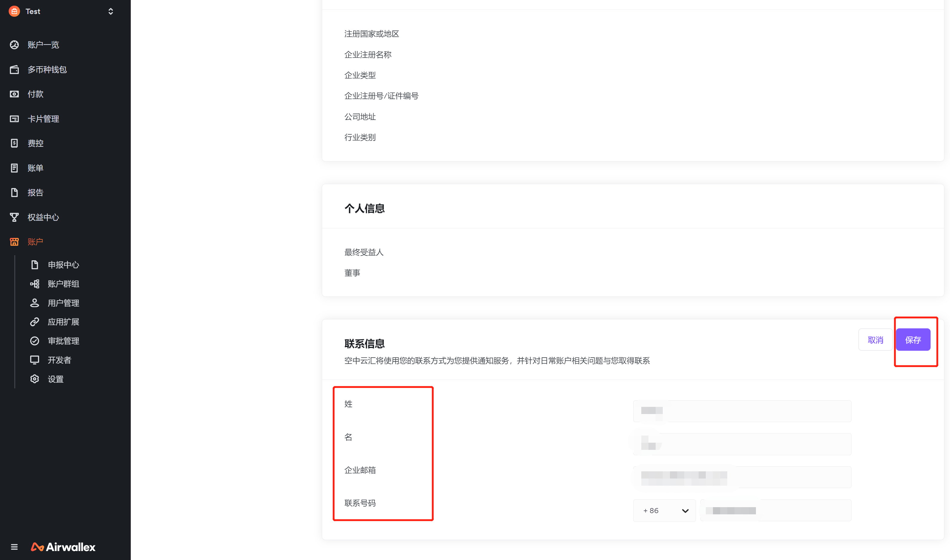
Task: Click the 企业类型 label
Action: coord(360,76)
